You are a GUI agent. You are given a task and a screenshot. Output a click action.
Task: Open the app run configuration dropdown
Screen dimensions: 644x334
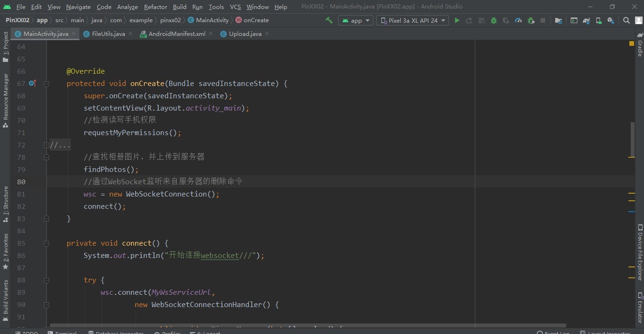click(356, 20)
